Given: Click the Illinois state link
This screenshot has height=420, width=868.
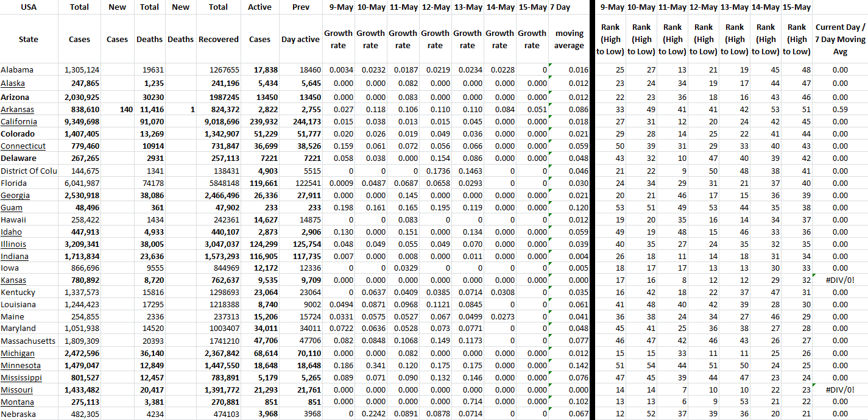Looking at the screenshot, I should pyautogui.click(x=13, y=244).
